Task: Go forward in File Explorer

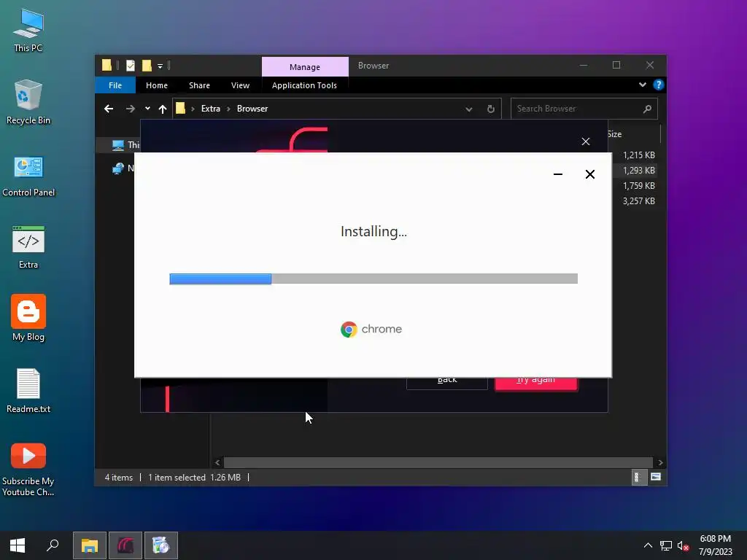Action: 130,109
